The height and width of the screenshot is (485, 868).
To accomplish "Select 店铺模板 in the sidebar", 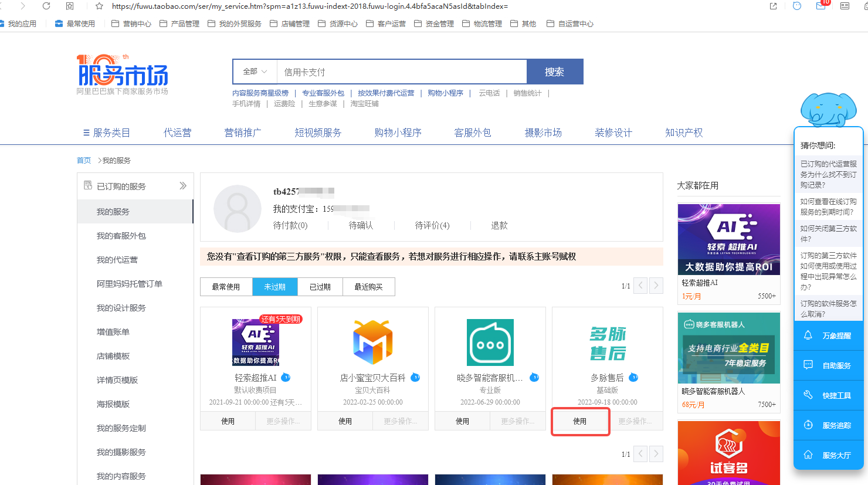I will (113, 356).
